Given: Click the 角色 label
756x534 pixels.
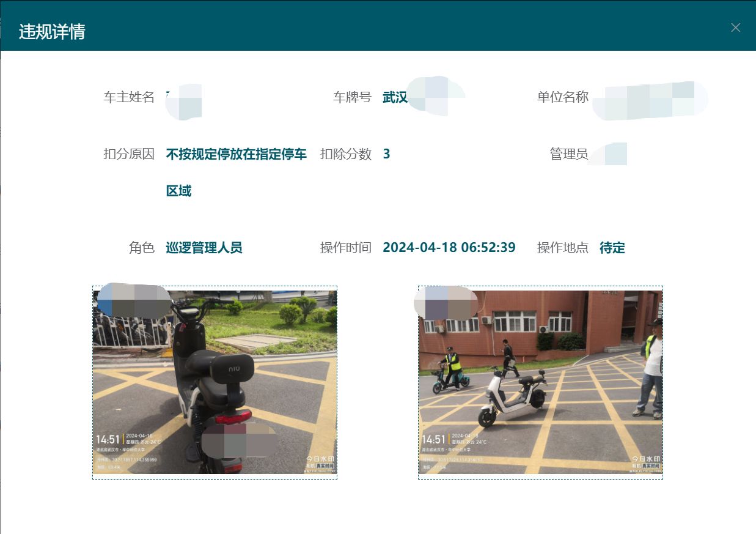Looking at the screenshot, I should [x=141, y=248].
